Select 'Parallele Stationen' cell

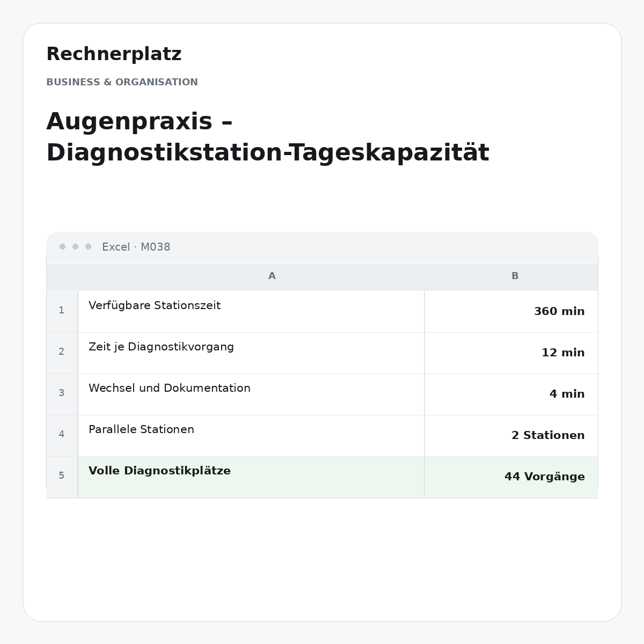(x=251, y=436)
